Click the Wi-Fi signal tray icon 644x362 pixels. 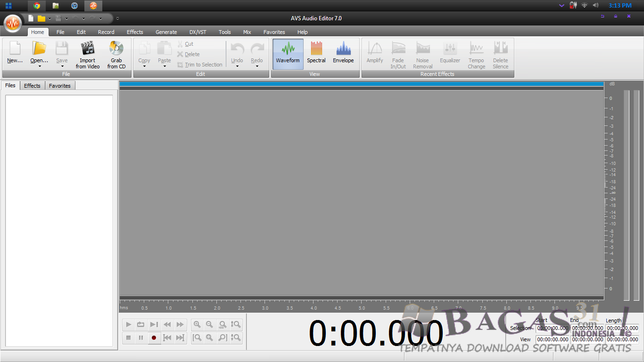pos(585,5)
